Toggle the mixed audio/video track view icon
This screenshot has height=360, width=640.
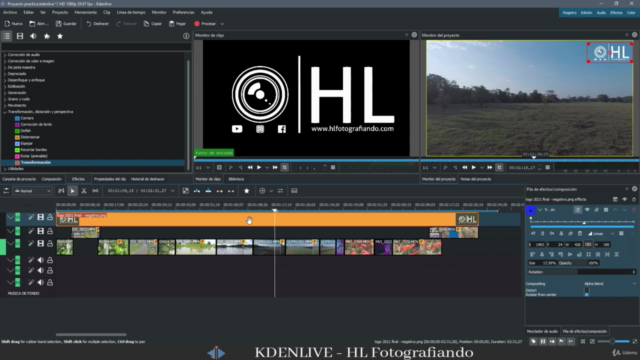click(x=185, y=191)
